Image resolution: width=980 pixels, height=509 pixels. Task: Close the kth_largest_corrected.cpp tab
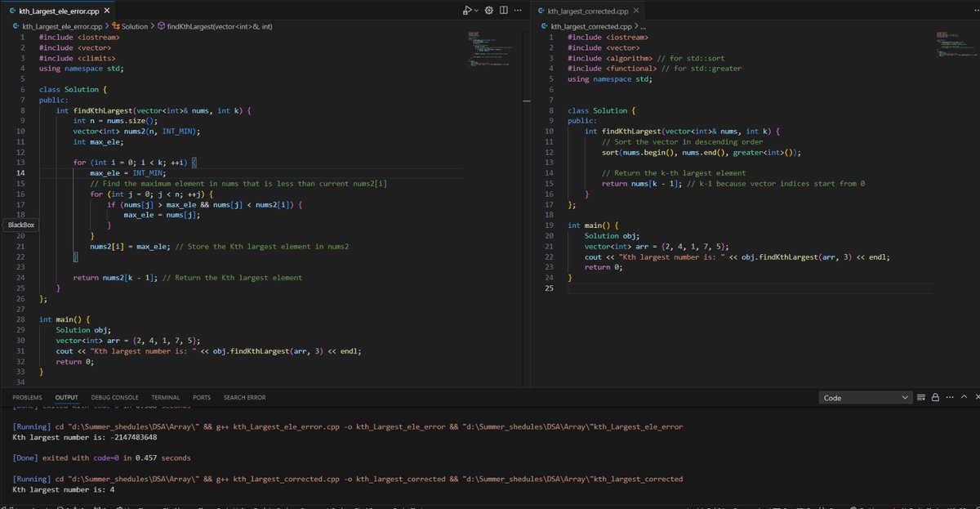click(x=636, y=12)
